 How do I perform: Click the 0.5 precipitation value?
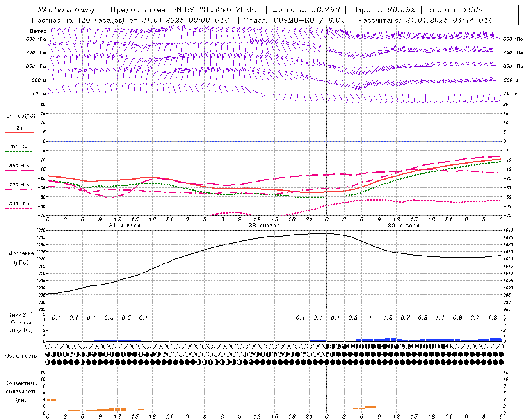pyautogui.click(x=126, y=317)
